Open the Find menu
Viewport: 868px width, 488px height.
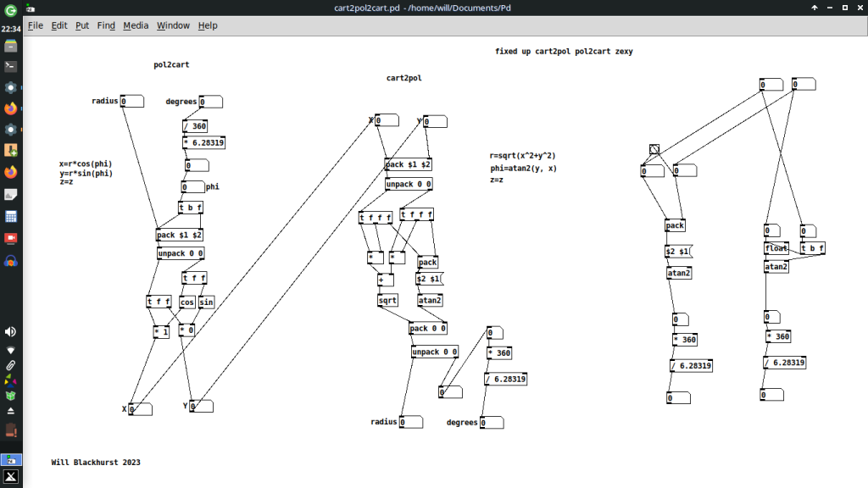pos(106,25)
